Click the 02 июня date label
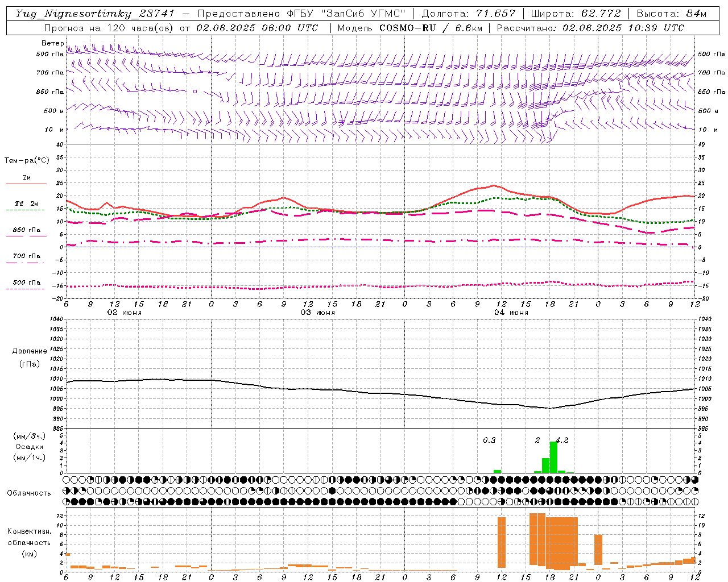 [x=125, y=313]
